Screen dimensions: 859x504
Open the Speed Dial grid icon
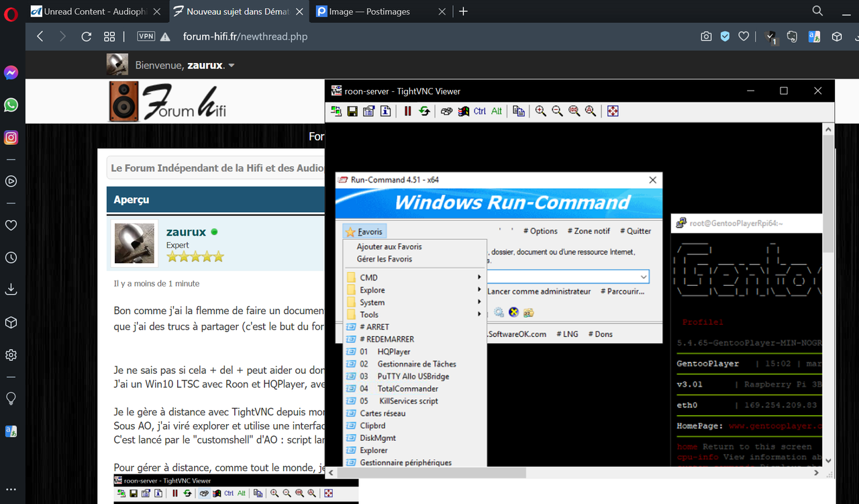109,37
